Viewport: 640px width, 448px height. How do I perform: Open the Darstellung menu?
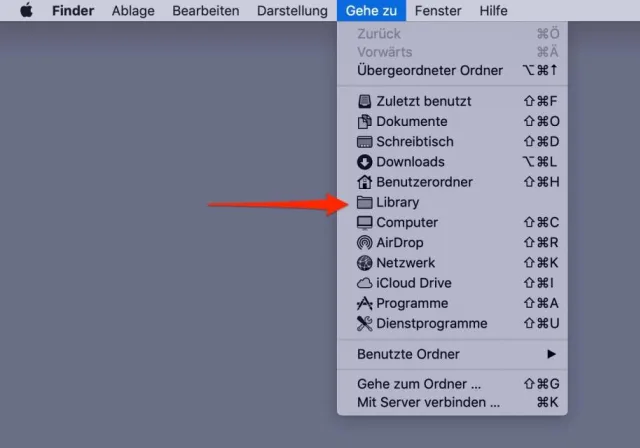[292, 11]
